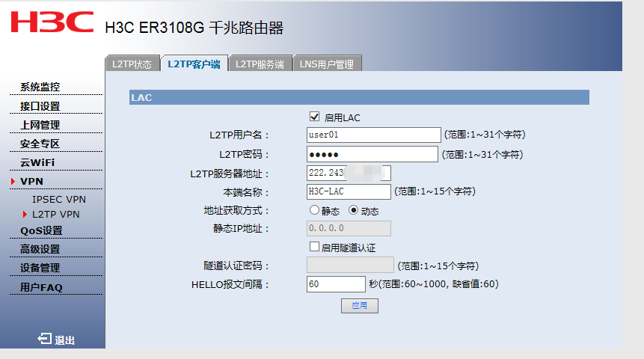Focus the 本端名称 input field

(349, 191)
